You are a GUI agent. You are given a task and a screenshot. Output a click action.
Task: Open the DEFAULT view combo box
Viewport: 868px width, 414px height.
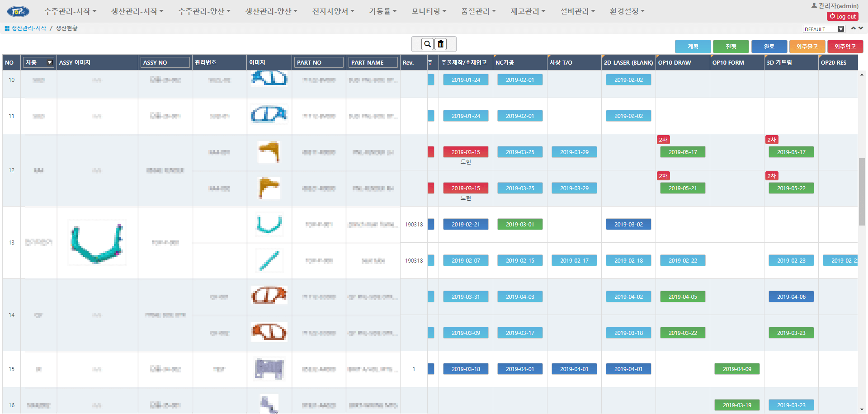click(824, 28)
